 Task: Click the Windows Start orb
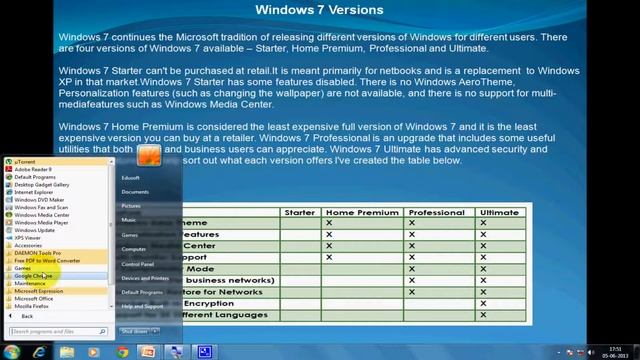point(12,351)
